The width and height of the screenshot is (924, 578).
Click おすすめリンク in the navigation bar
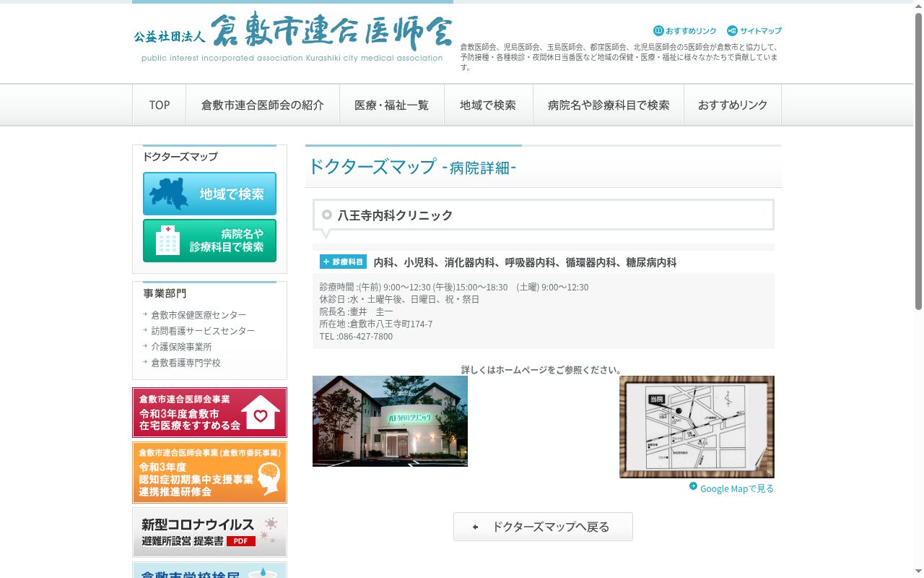[733, 105]
